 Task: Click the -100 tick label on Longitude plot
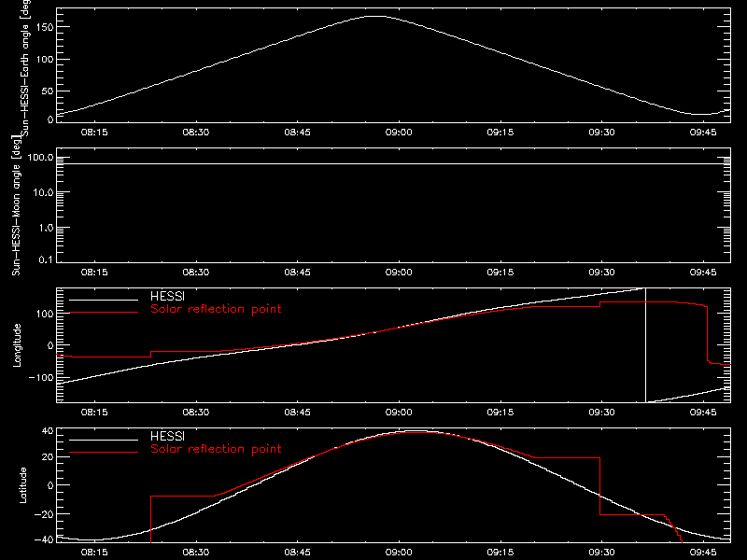click(x=41, y=378)
